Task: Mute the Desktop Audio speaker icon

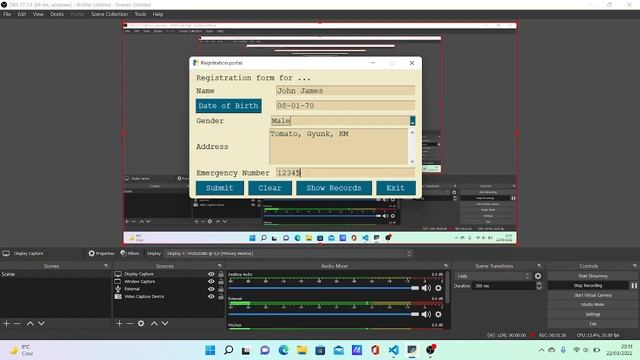Action: pos(427,288)
